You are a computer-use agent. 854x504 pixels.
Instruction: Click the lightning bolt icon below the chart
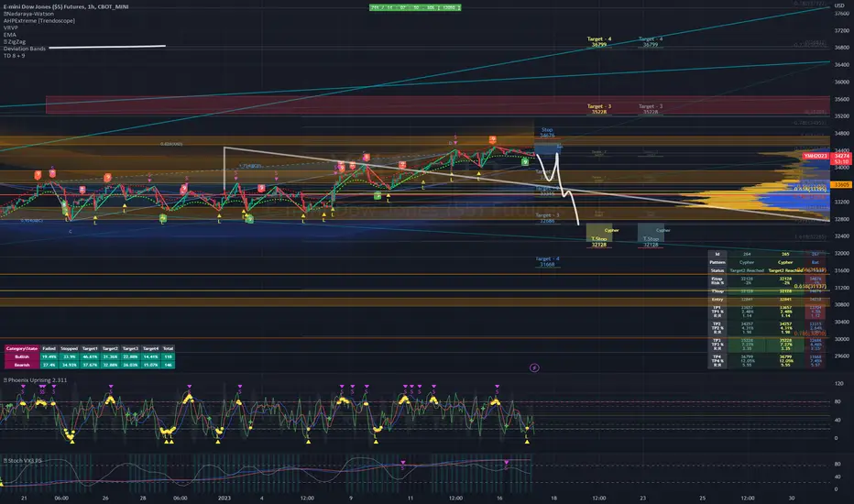[534, 367]
